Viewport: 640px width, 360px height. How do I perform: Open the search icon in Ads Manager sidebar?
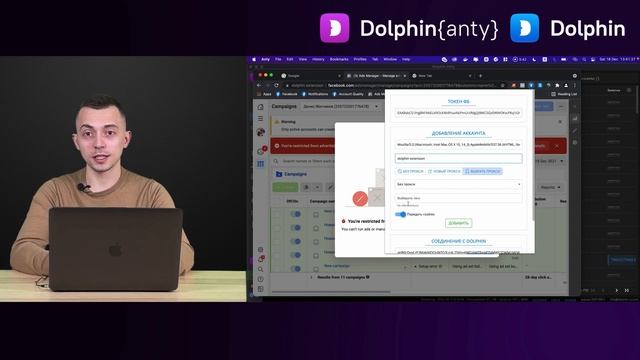260,269
